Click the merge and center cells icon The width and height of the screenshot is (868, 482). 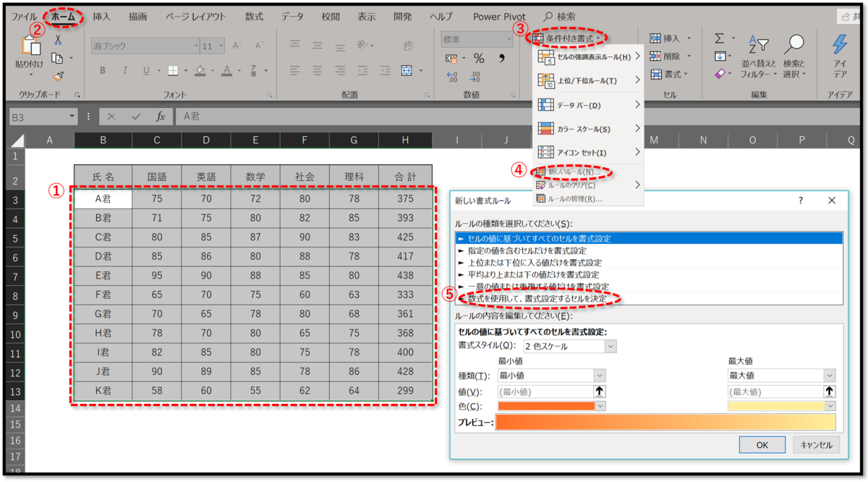click(407, 70)
